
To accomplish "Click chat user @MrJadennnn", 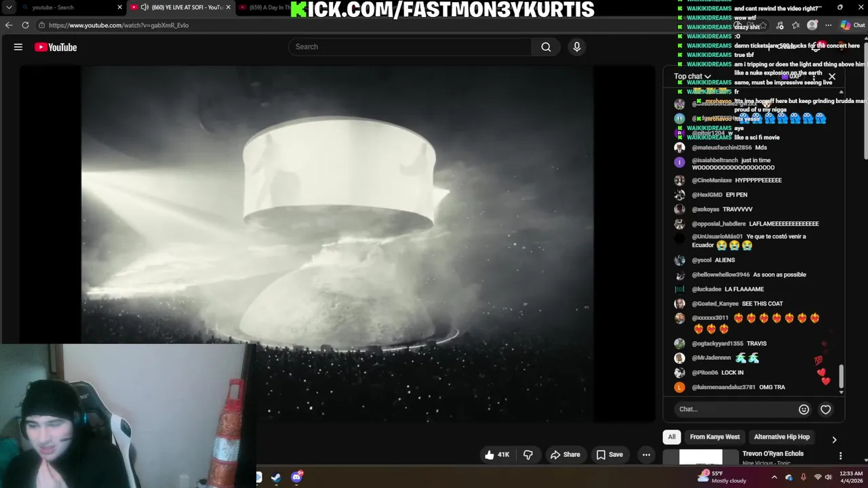I will (711, 358).
